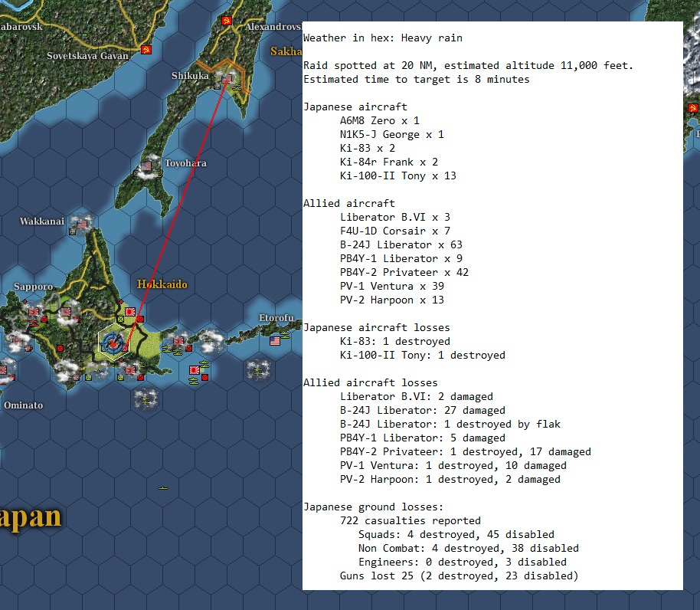Click the 'F4U-1D Corsair x 7' entry

pos(395,231)
